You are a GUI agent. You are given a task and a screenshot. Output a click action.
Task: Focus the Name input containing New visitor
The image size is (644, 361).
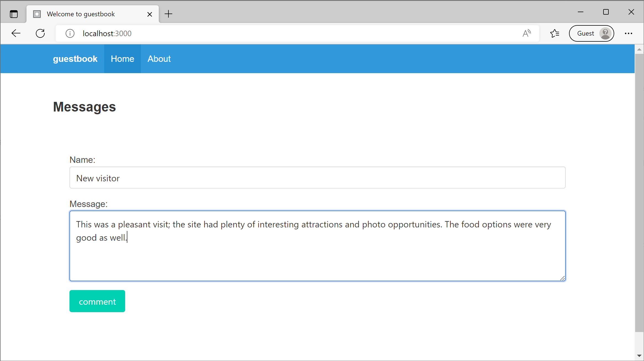(317, 177)
